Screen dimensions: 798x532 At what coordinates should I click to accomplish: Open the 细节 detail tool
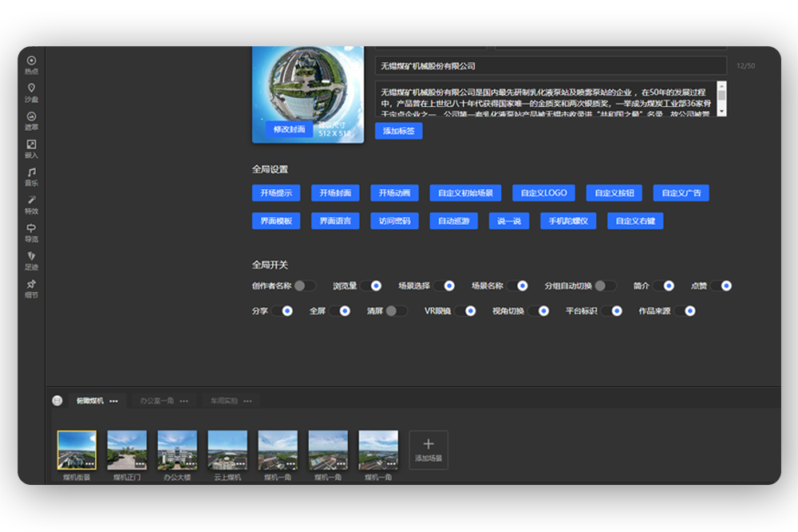tap(32, 289)
